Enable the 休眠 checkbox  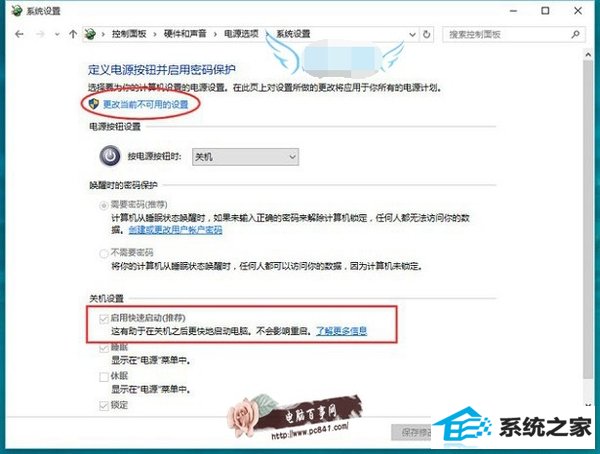(x=104, y=377)
